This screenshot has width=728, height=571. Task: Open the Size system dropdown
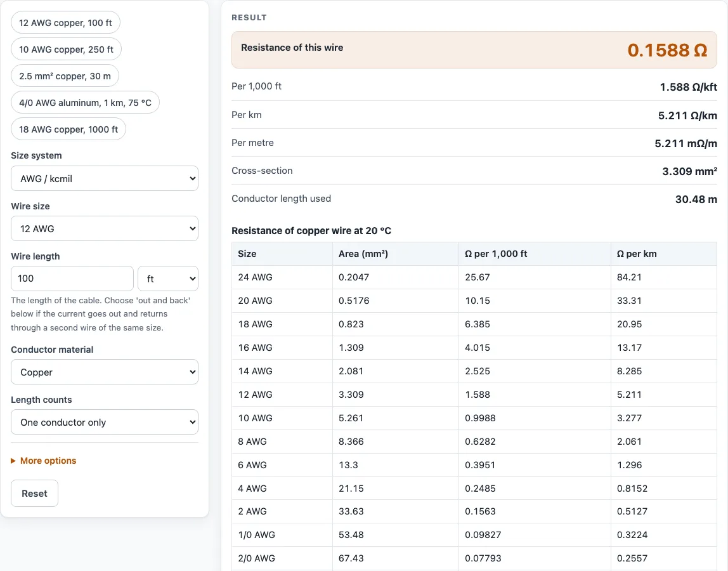tap(105, 178)
